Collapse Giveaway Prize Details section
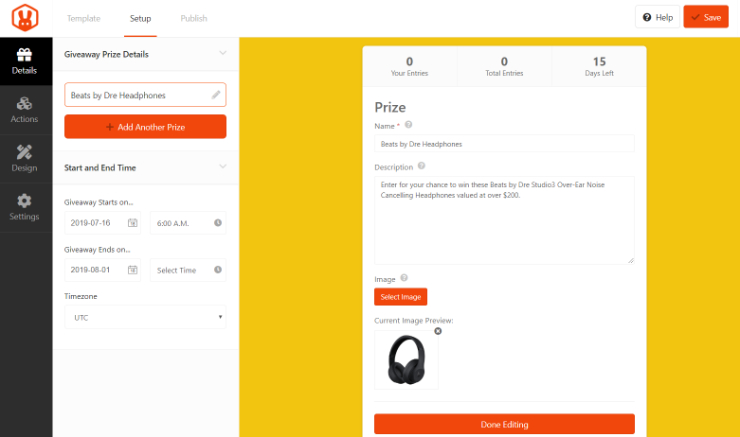This screenshot has width=740, height=437. click(x=223, y=53)
